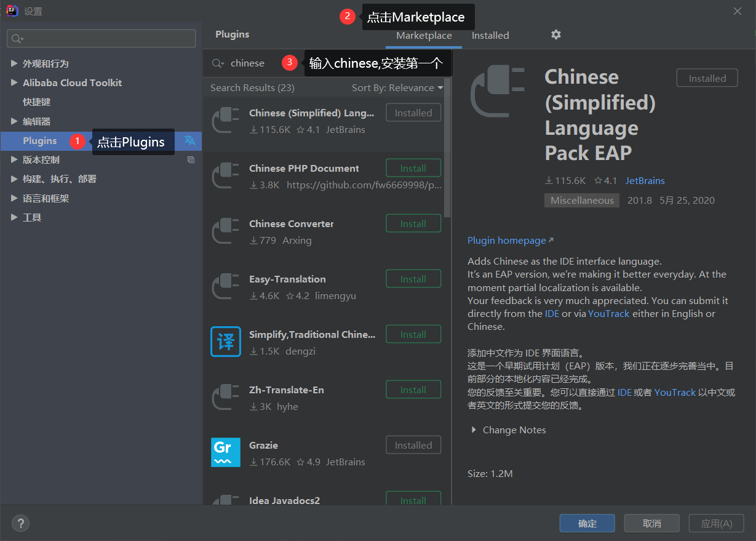Click the magnifier icon in plugin search field

tap(218, 63)
